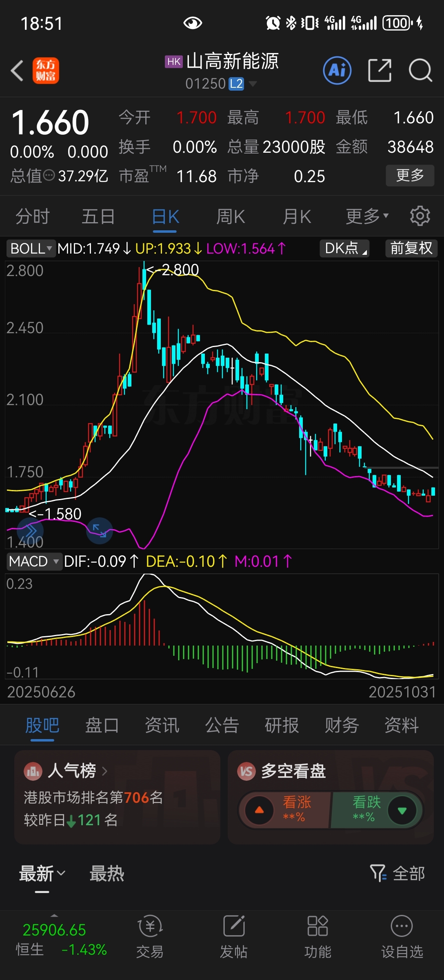Open 功能 functions grid icon
The height and width of the screenshot is (980, 444).
[317, 926]
